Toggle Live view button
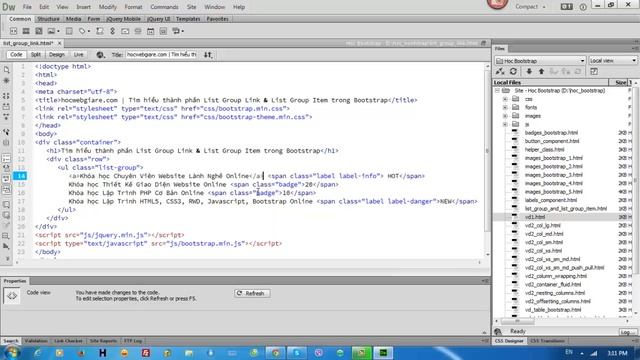 click(x=78, y=55)
